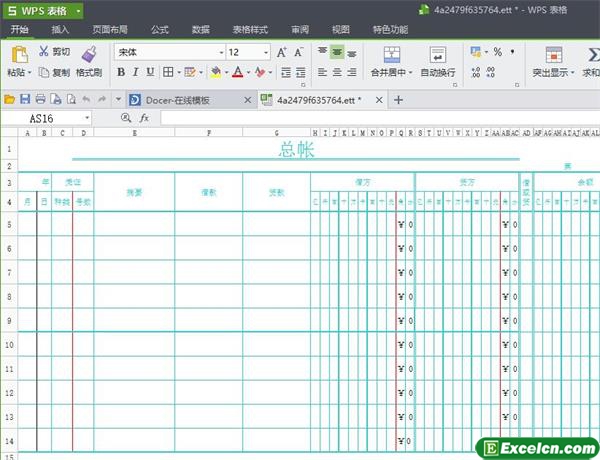Open the 开始 ribbon tab

pyautogui.click(x=19, y=29)
